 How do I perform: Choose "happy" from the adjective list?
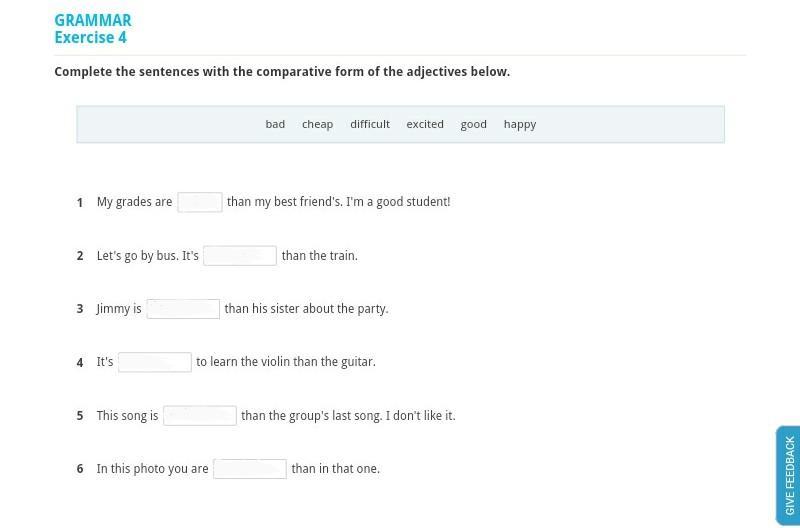coord(519,125)
